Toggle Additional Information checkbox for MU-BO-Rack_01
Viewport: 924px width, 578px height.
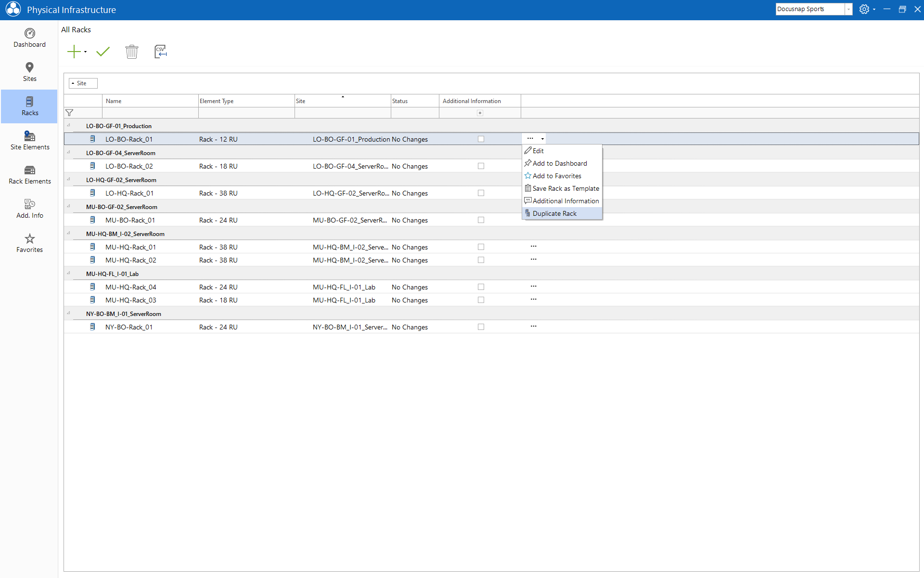tap(481, 220)
